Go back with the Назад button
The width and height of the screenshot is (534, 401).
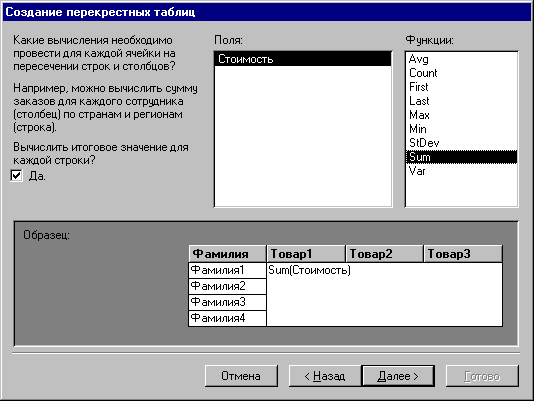(x=325, y=376)
